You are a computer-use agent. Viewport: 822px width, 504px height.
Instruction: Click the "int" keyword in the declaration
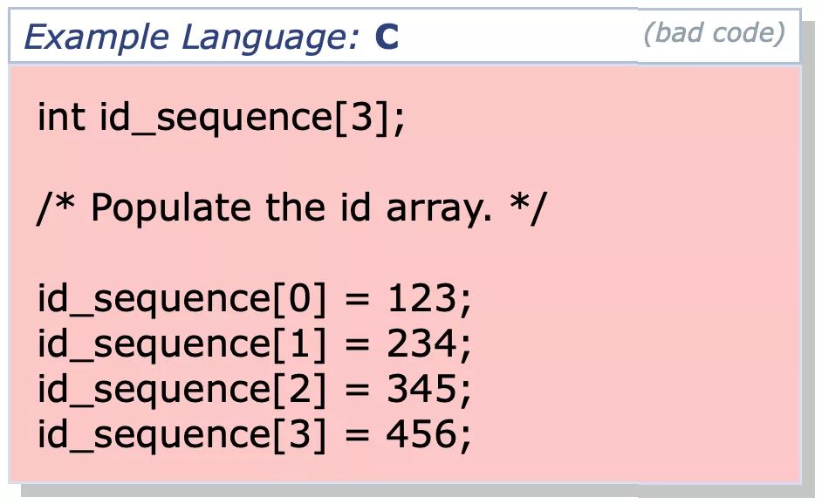pyautogui.click(x=61, y=118)
